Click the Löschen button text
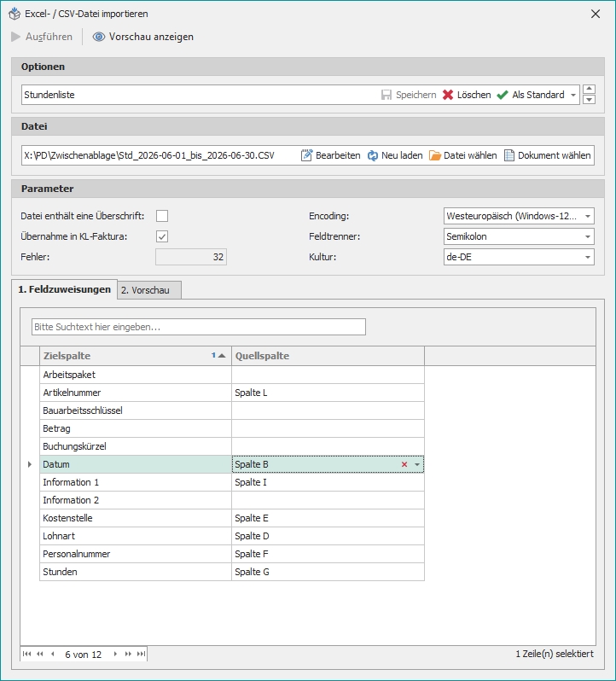The image size is (616, 681). click(x=474, y=95)
